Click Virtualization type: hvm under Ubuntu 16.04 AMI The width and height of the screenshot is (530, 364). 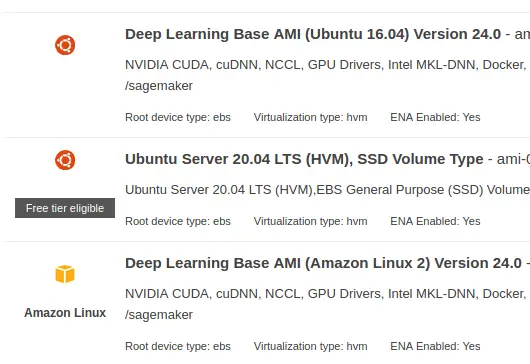click(x=311, y=117)
